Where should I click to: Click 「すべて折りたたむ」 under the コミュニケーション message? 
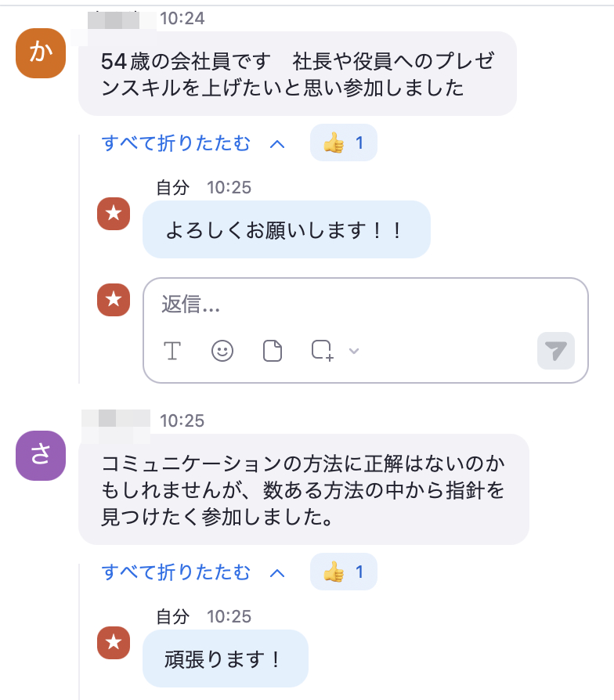[176, 572]
